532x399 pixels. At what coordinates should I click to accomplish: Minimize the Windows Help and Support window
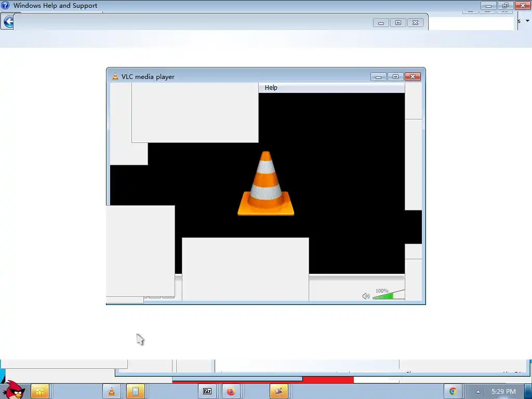(488, 5)
